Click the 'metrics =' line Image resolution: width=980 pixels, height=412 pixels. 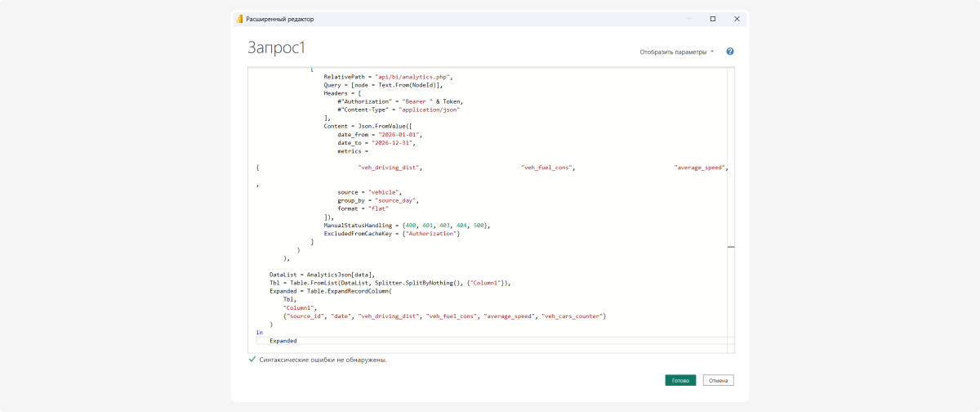tap(353, 150)
